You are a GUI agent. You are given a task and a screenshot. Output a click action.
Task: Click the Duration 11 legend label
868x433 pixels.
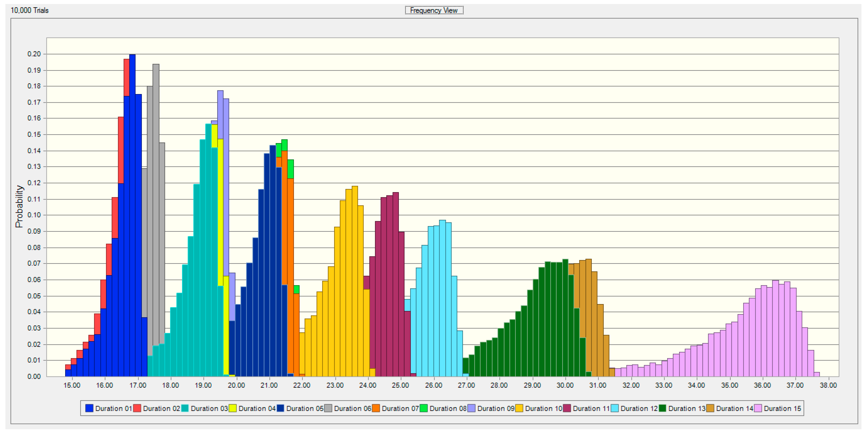591,408
